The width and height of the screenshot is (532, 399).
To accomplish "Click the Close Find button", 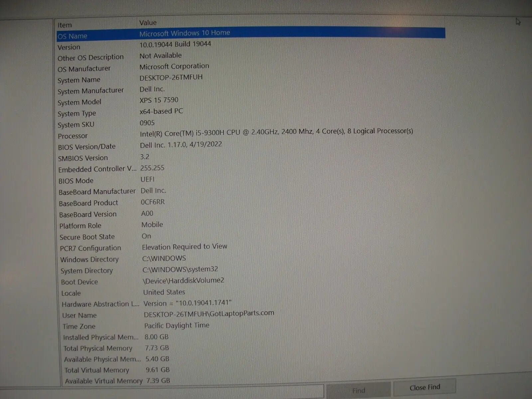I will [425, 387].
